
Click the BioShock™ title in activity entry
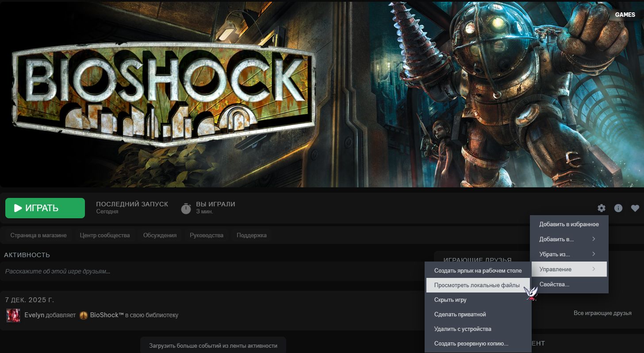pyautogui.click(x=107, y=315)
